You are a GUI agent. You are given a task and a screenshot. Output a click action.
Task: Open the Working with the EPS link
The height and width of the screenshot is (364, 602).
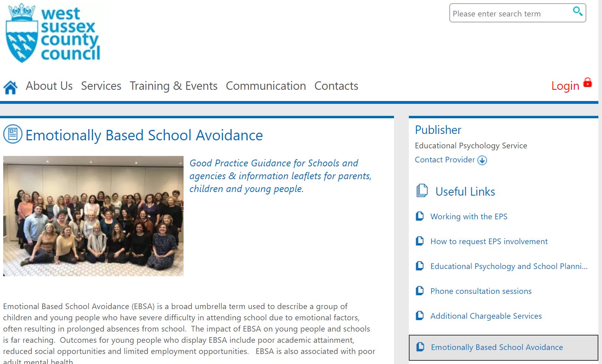(x=469, y=216)
